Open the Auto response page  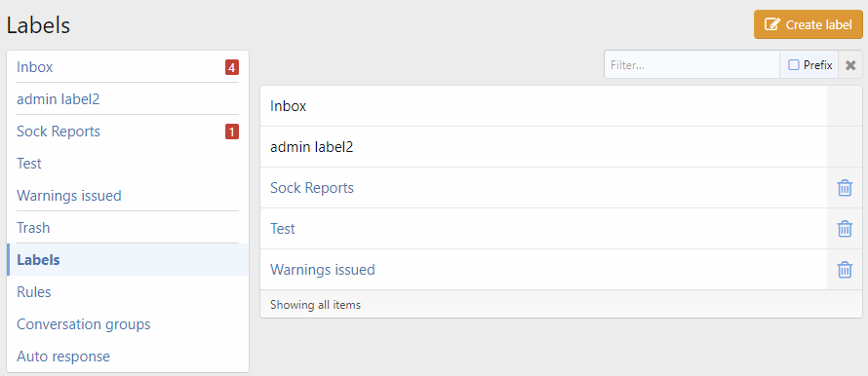tap(63, 357)
